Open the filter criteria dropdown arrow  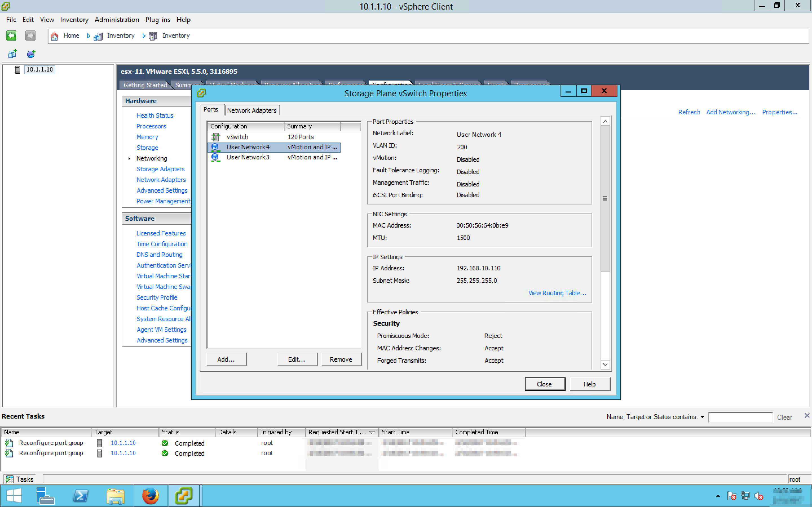[702, 417]
